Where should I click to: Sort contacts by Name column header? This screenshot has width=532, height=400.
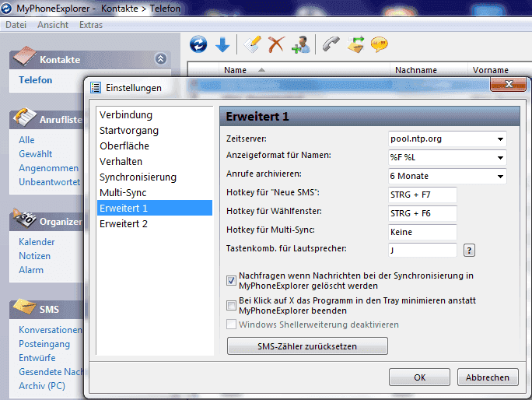(x=305, y=70)
